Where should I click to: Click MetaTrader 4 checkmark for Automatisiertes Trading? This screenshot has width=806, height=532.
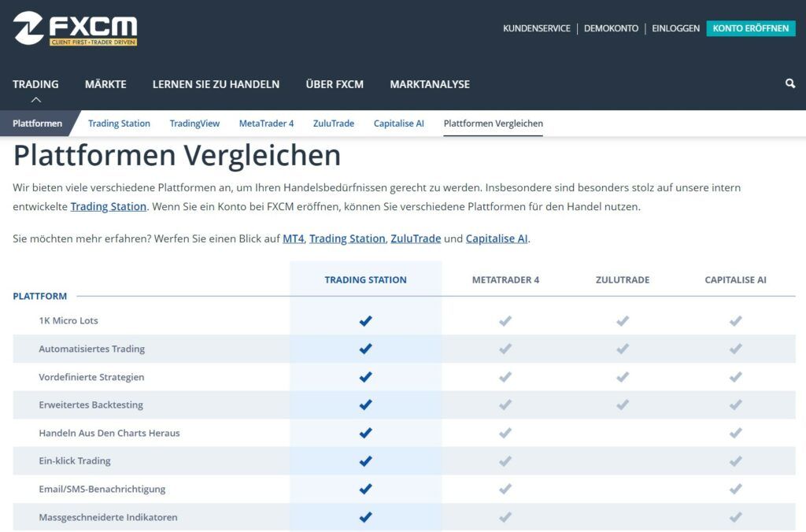[505, 349]
